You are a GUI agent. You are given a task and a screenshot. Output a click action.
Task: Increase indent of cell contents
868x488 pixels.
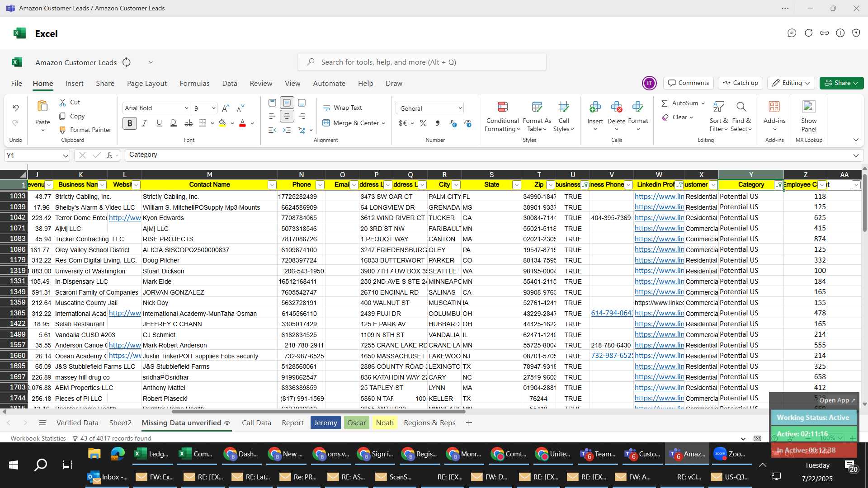point(287,130)
